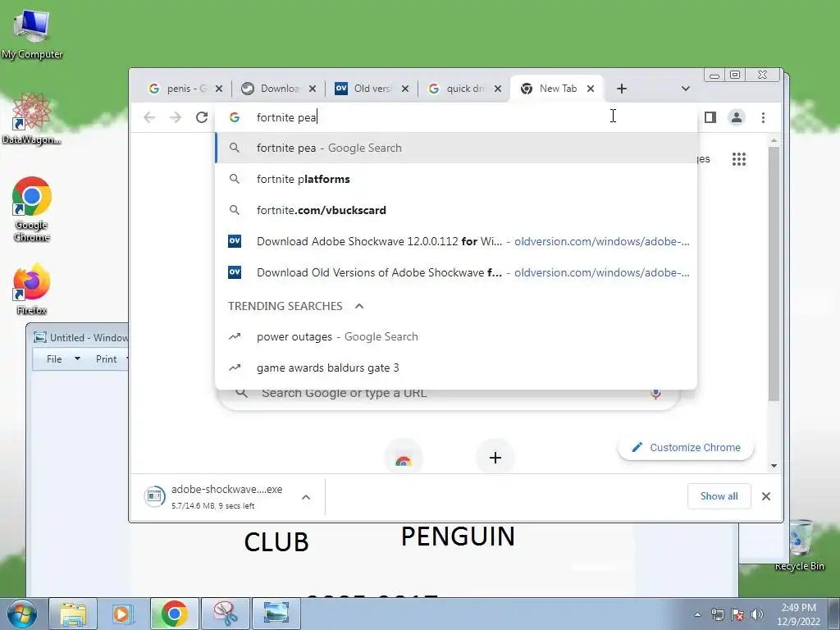Open 'Download Adobe Shockwave 12.0.0.112' suggestion
Viewport: 840px width, 630px height.
[456, 241]
